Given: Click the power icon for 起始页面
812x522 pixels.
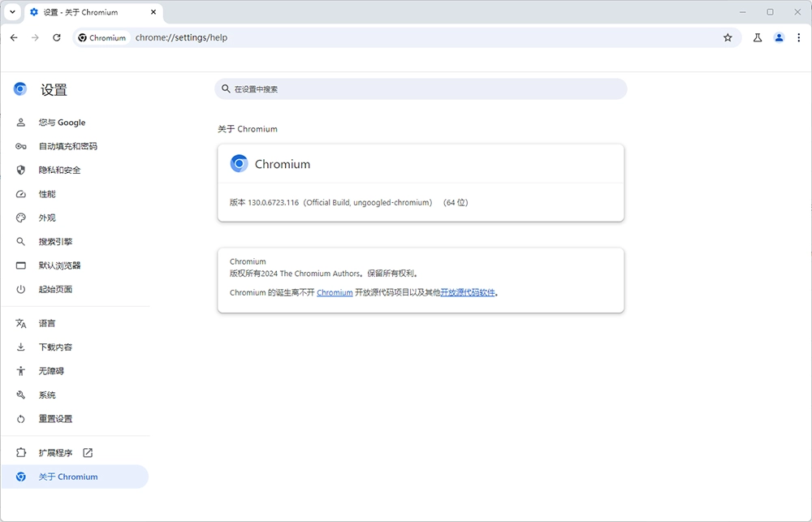Looking at the screenshot, I should 21,290.
